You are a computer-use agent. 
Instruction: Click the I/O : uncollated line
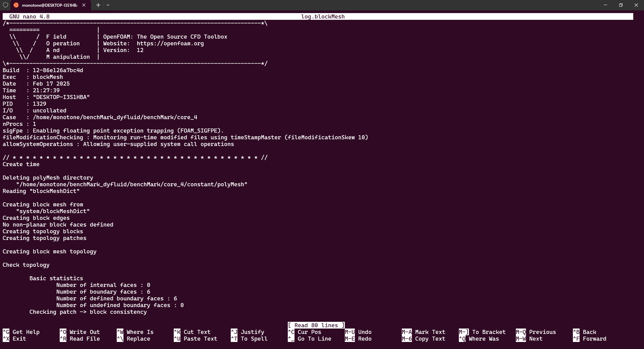click(x=35, y=110)
